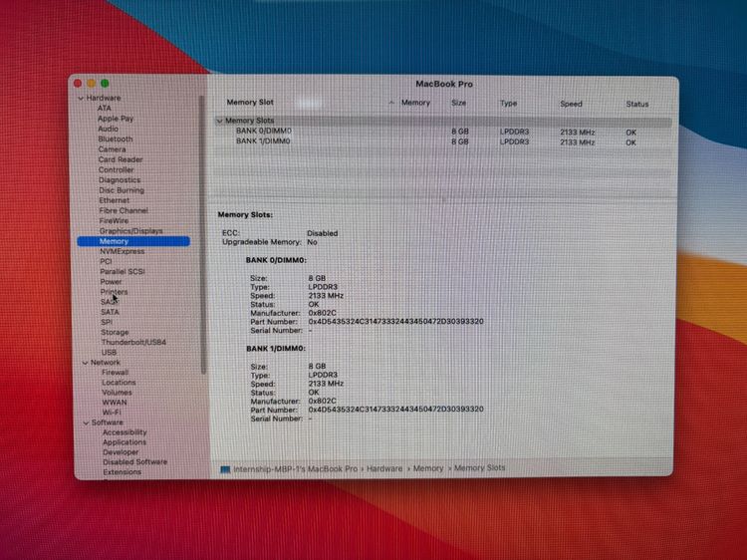Collapse the Software section chevron
This screenshot has width=747, height=560.
tap(87, 422)
